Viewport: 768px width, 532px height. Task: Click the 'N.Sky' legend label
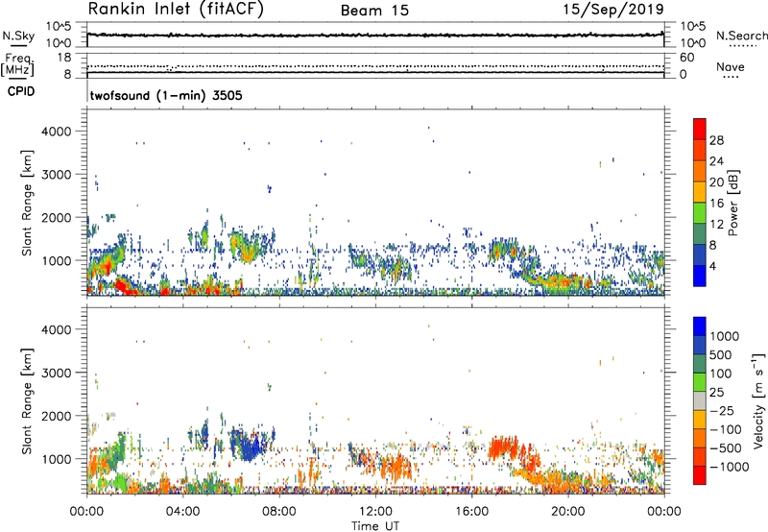[x=18, y=36]
